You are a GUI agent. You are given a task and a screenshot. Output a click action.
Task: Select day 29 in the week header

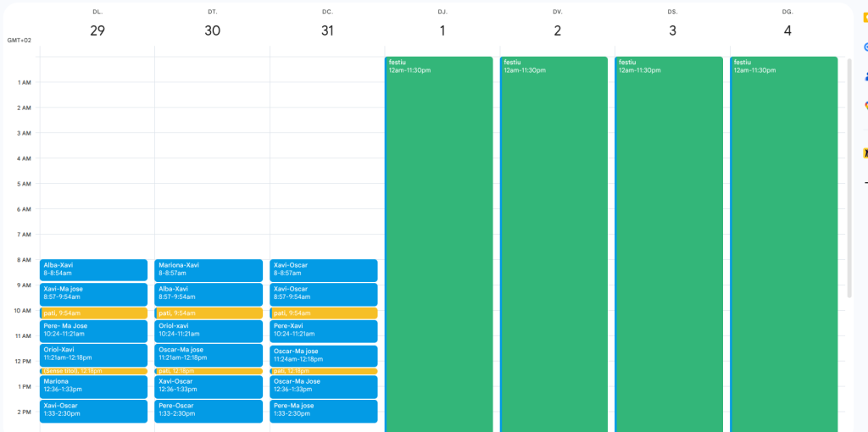[x=97, y=30]
